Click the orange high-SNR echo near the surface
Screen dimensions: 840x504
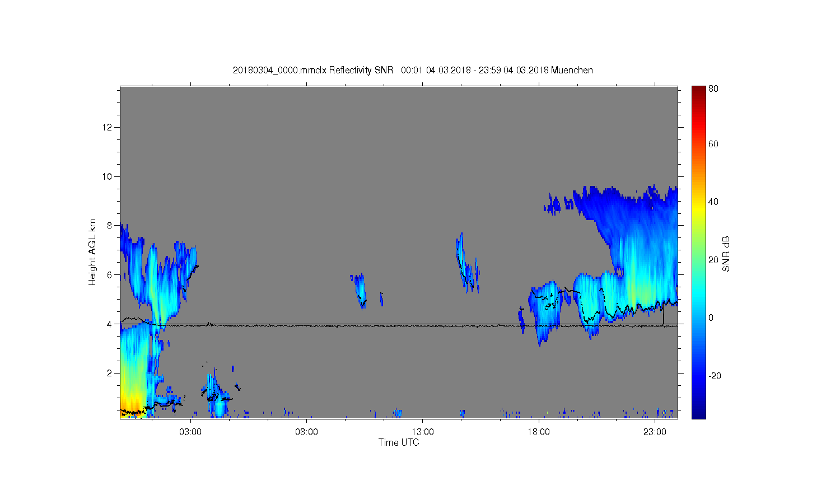point(132,404)
